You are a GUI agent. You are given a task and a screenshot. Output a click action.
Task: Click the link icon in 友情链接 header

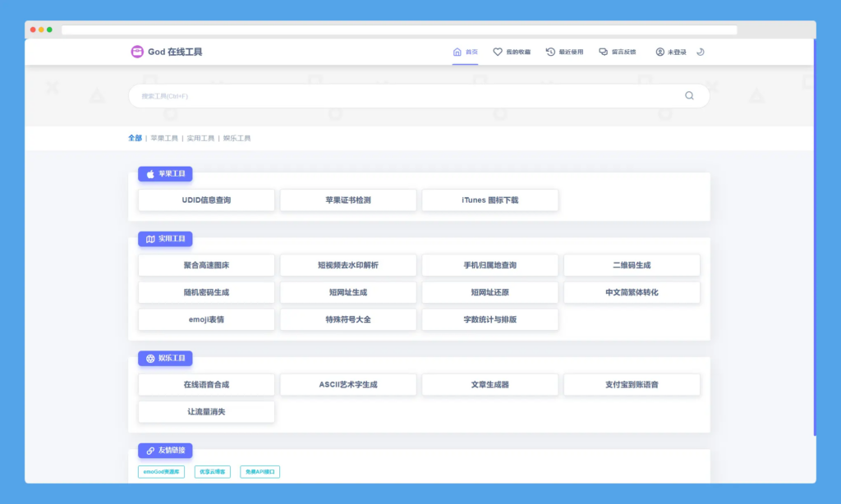pyautogui.click(x=151, y=451)
